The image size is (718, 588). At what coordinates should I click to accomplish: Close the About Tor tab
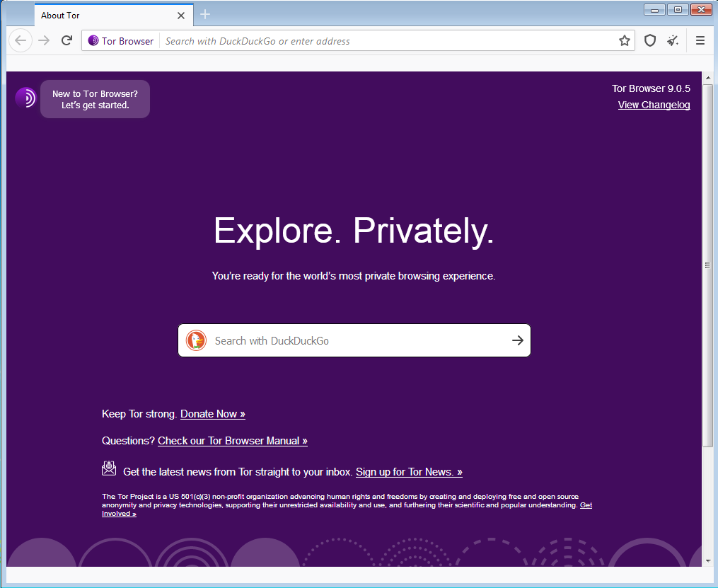click(181, 16)
